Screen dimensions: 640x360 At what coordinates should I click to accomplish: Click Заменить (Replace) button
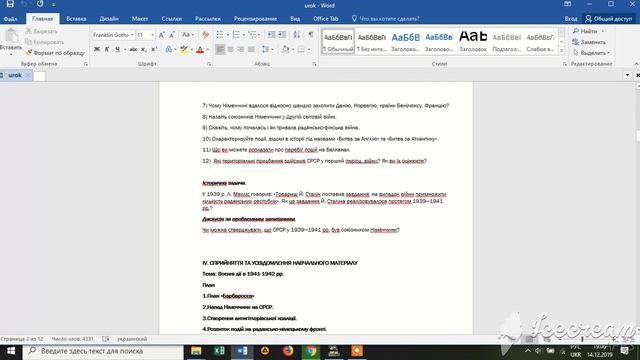point(589,42)
